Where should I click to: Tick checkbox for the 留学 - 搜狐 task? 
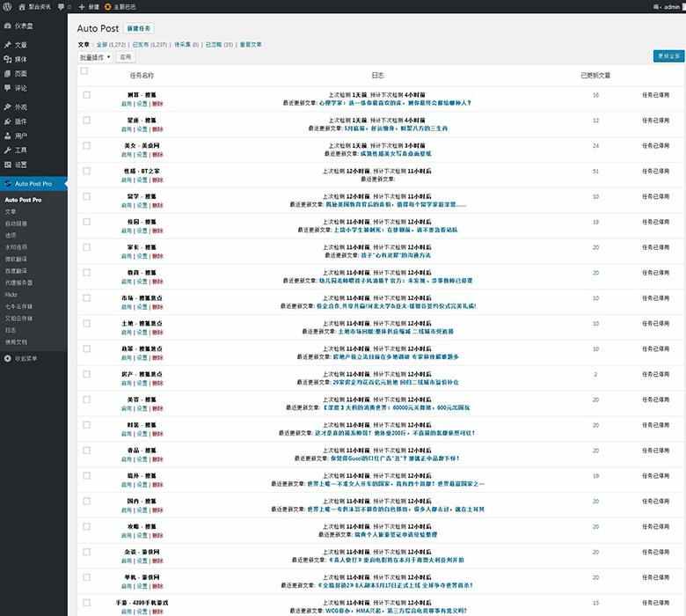(x=86, y=196)
